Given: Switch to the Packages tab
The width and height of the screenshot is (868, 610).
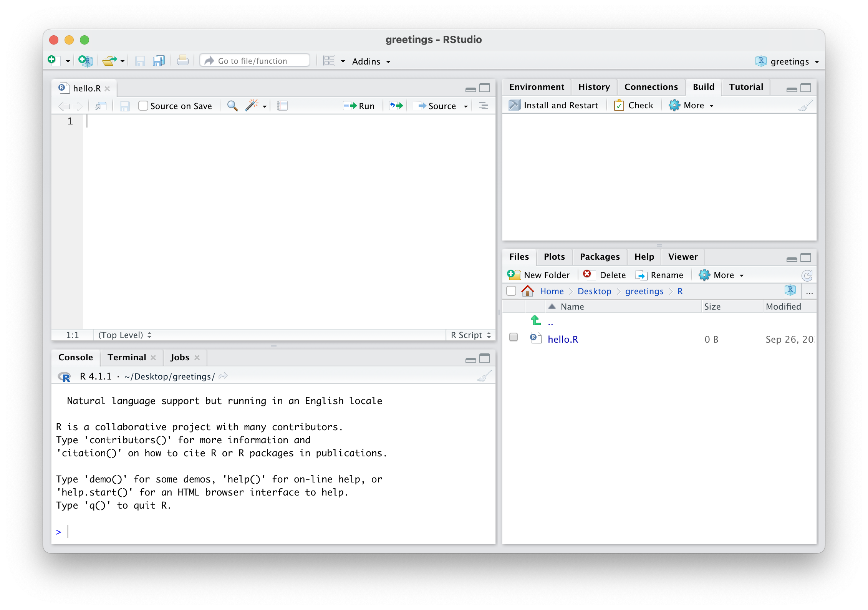Looking at the screenshot, I should tap(600, 257).
